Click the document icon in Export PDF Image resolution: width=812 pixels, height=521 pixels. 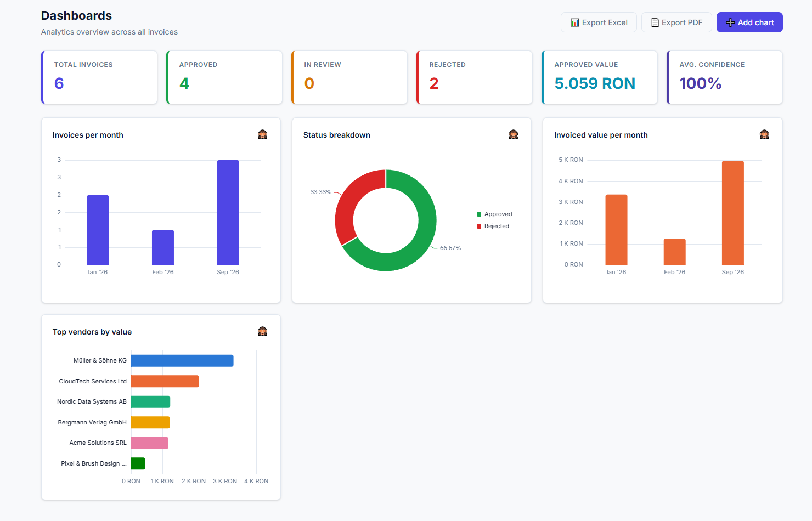(x=655, y=22)
